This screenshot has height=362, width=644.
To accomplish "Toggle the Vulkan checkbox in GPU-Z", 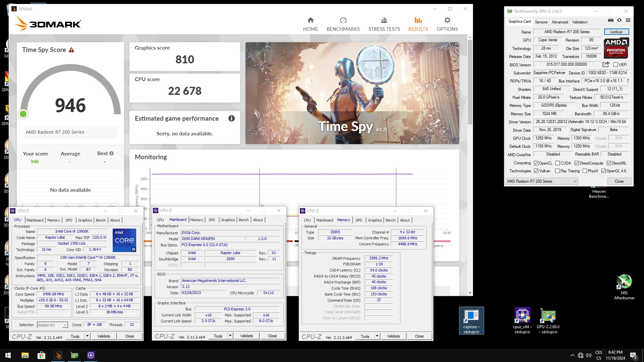I will coord(536,171).
